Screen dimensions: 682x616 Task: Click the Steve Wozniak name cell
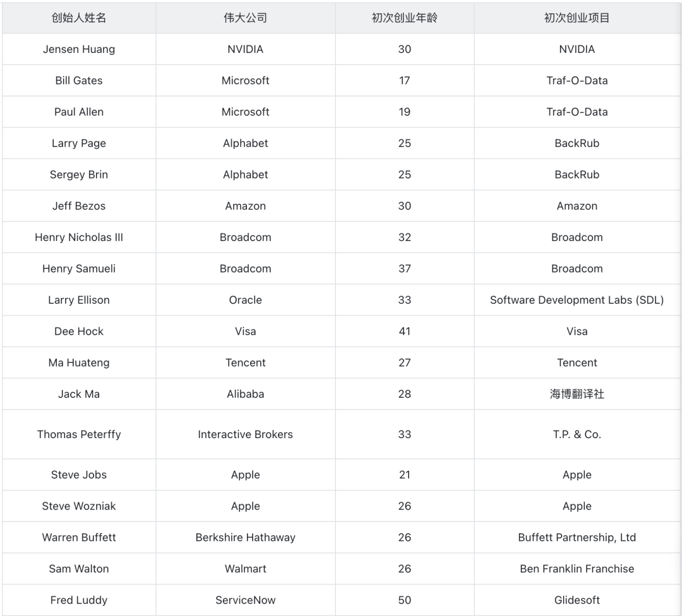pos(79,506)
